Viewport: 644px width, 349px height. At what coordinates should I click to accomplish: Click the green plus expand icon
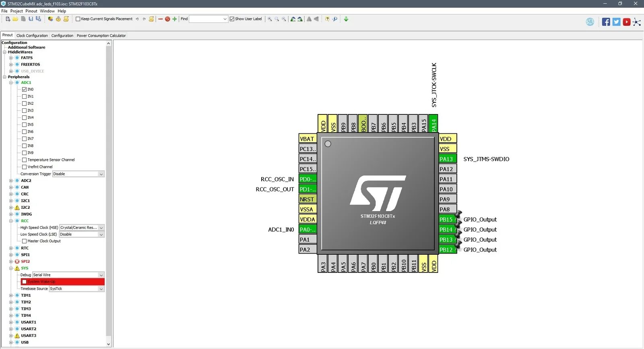(175, 19)
